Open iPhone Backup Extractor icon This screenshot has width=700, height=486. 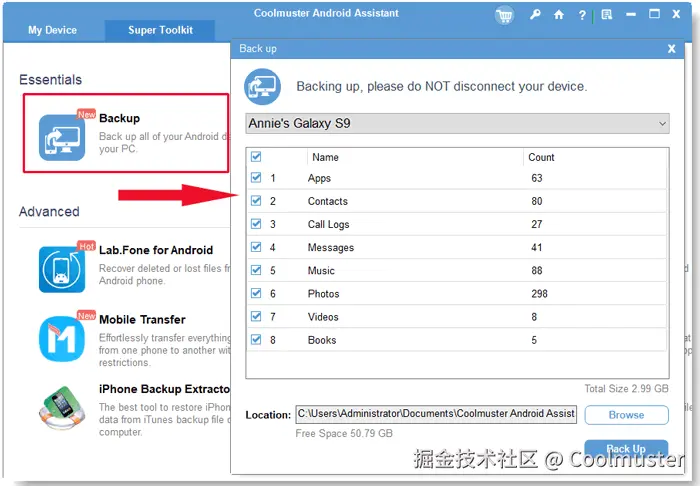62,408
